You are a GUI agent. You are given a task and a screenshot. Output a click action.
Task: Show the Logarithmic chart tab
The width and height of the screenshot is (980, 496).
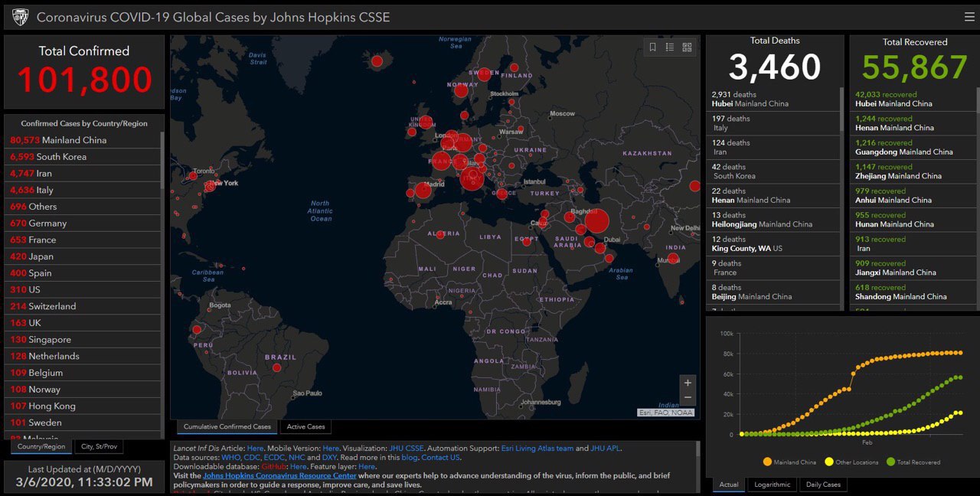(x=772, y=485)
